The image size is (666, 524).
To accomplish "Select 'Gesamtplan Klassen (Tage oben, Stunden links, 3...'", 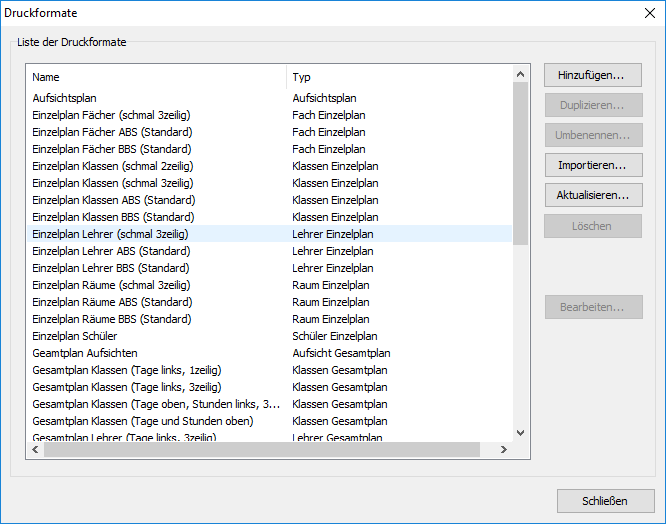I will [156, 404].
